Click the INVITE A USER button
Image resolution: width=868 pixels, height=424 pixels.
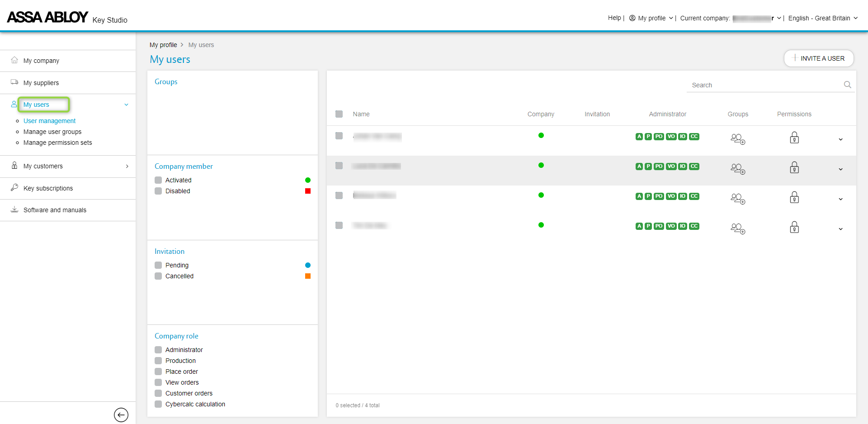819,58
